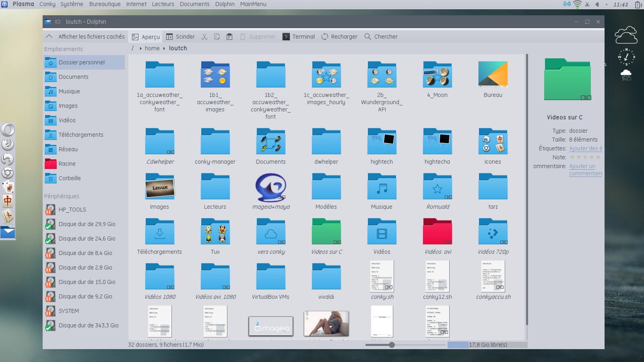Adjust the icon zoom slider handle
644x362 pixels.
tap(392, 345)
